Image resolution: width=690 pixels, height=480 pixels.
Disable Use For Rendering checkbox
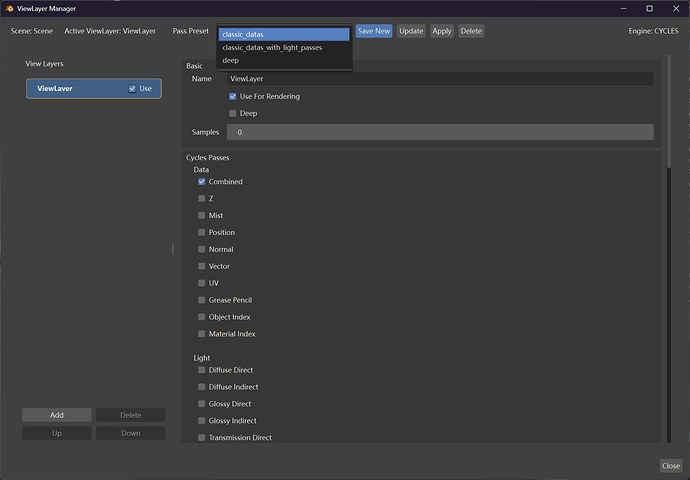click(x=232, y=96)
